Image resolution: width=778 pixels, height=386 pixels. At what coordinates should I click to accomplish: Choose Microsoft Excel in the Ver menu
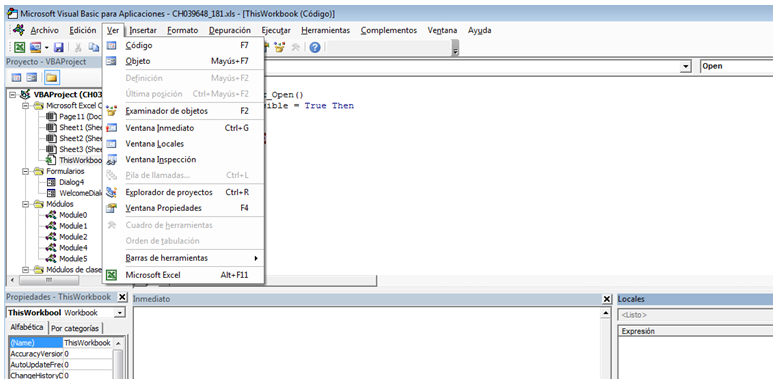click(x=183, y=275)
